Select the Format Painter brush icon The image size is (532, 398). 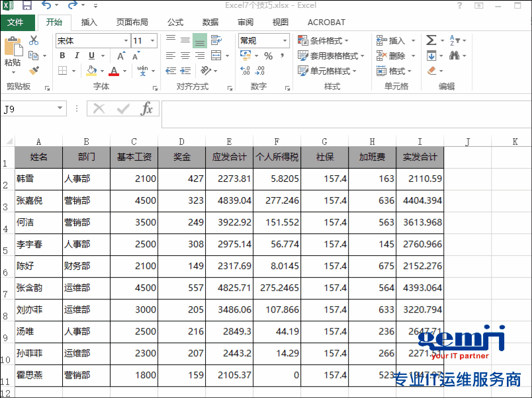pyautogui.click(x=34, y=70)
